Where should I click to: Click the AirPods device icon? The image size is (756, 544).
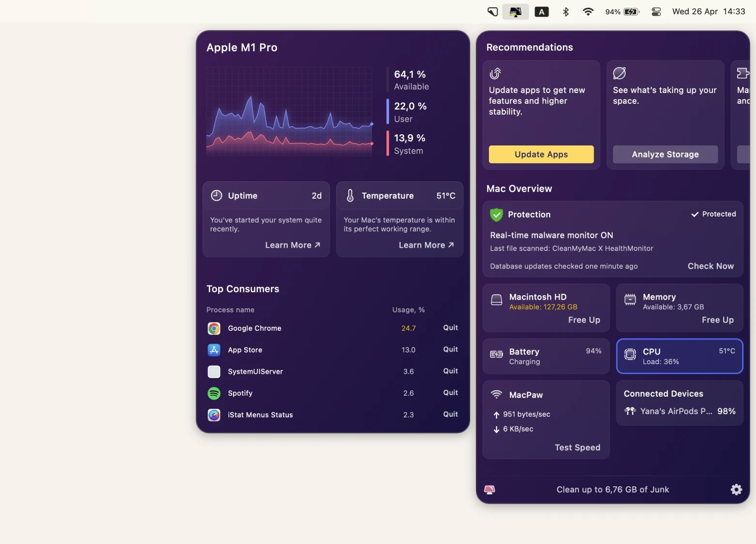[630, 411]
